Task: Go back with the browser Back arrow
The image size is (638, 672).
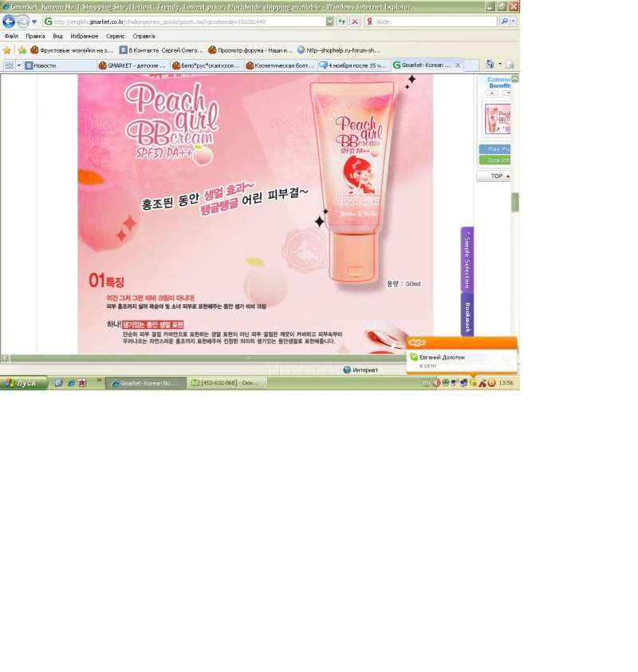Action: [9, 22]
